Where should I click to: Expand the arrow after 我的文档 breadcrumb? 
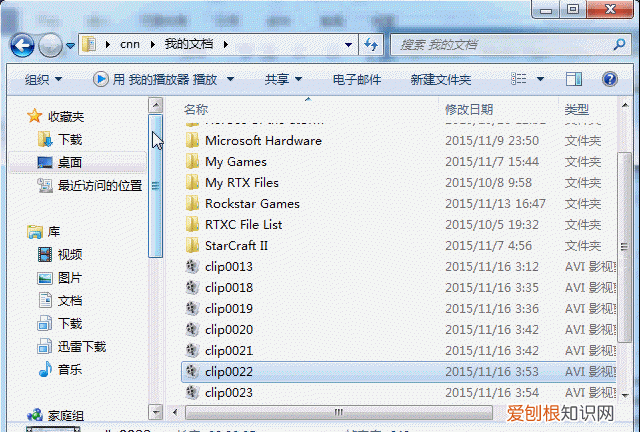tap(226, 44)
